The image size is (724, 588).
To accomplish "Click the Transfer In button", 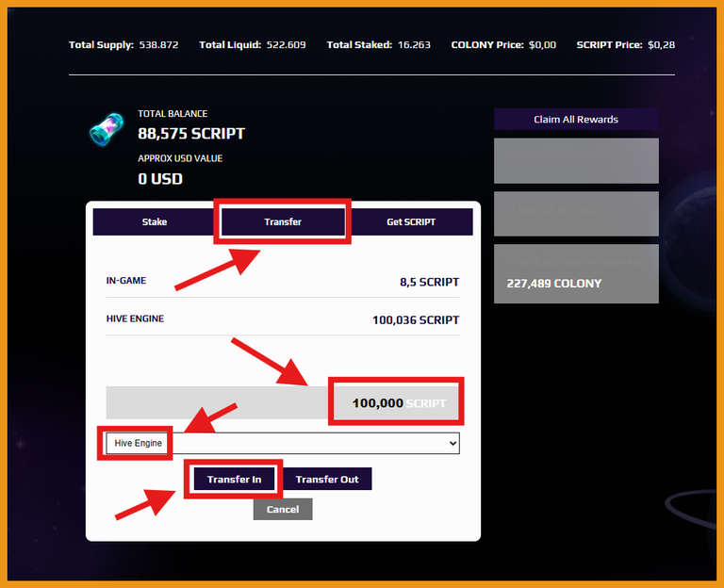I will (x=234, y=479).
